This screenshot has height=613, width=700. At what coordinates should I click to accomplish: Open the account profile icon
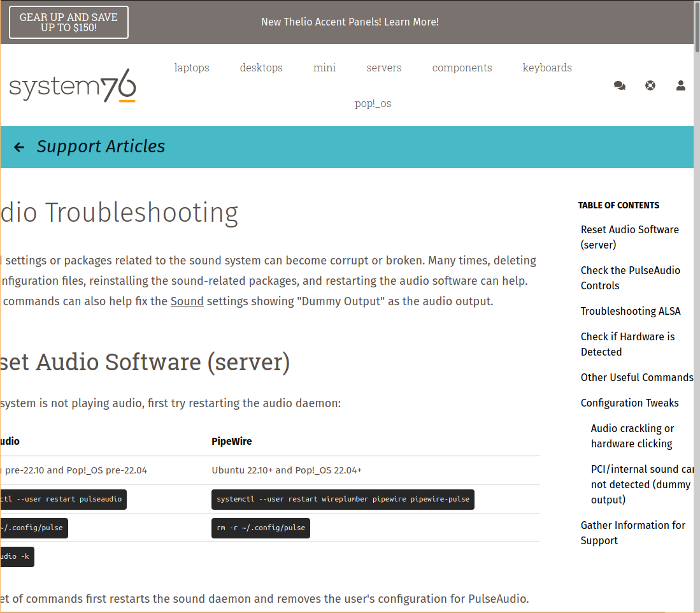tap(680, 85)
